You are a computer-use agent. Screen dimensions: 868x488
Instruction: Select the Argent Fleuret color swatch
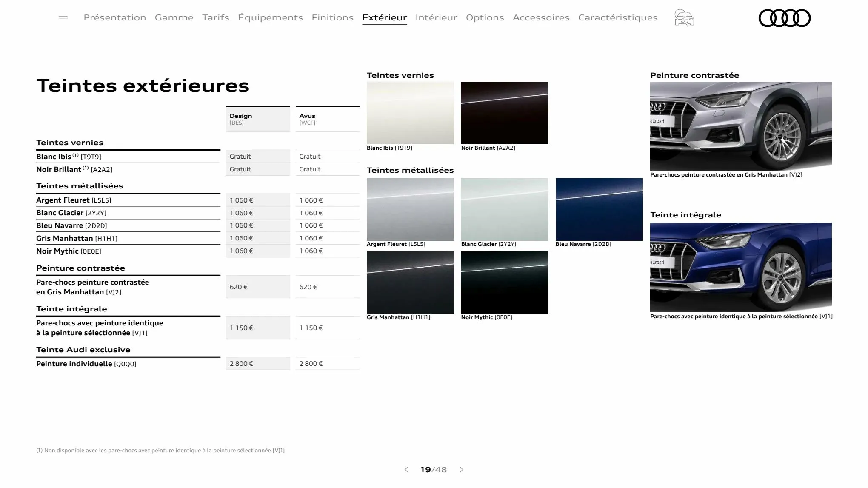tap(410, 209)
